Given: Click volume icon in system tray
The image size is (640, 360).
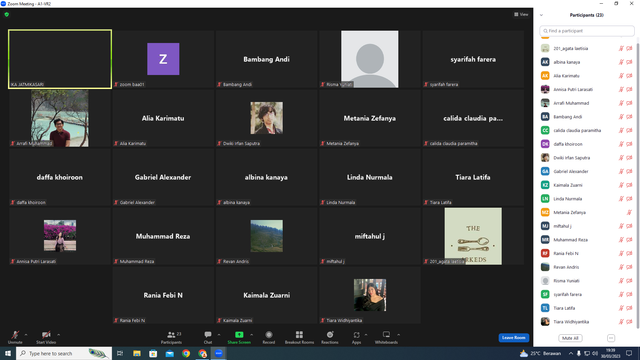Looking at the screenshot, I should tap(595, 353).
